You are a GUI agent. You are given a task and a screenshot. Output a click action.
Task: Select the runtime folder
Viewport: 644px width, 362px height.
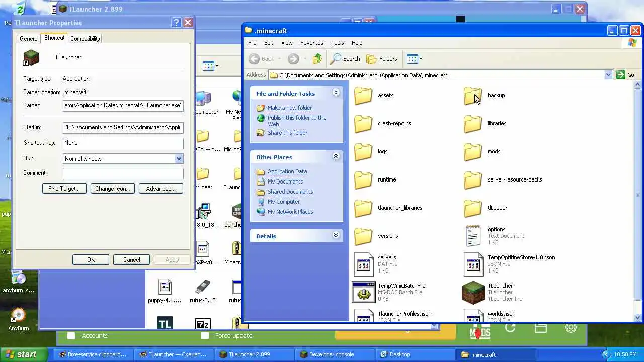[x=375, y=179]
